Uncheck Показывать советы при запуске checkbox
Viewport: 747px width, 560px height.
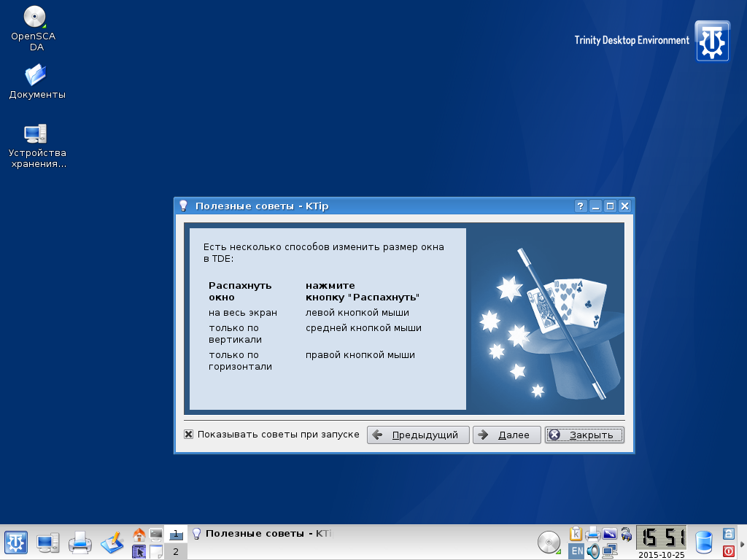[189, 435]
